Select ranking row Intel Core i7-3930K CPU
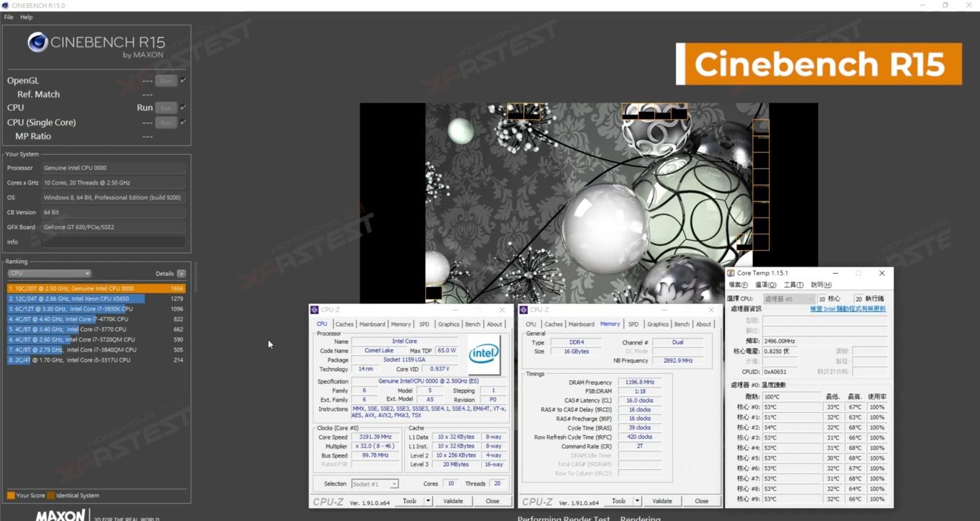980x521 pixels. coord(96,308)
